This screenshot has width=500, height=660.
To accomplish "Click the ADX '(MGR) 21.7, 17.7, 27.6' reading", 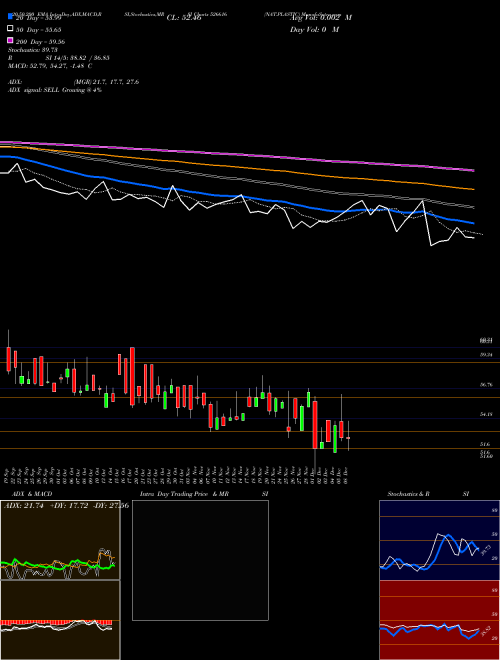I will pyautogui.click(x=106, y=82).
